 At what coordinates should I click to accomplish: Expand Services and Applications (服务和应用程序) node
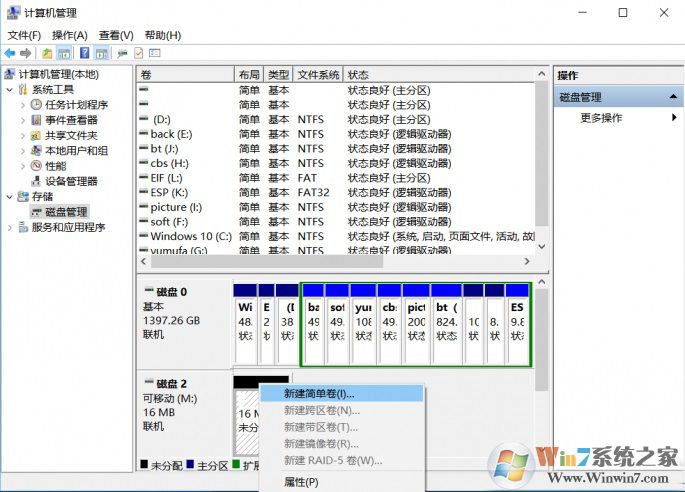pos(10,227)
